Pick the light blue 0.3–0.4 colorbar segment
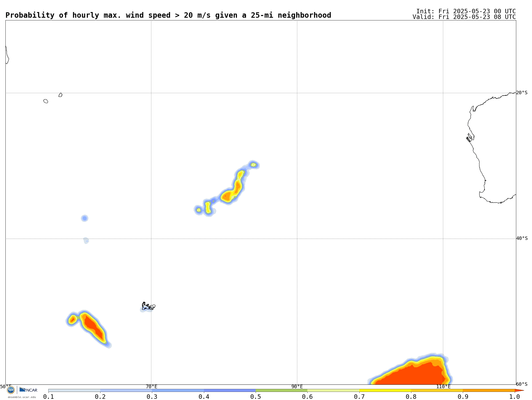Viewport: 532px width, 400px height. pyautogui.click(x=178, y=390)
